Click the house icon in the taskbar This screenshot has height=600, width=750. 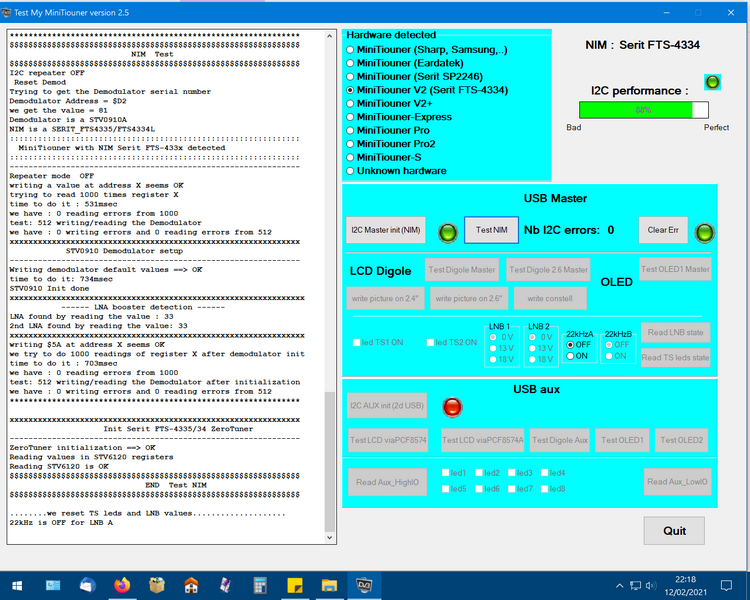coord(191,585)
